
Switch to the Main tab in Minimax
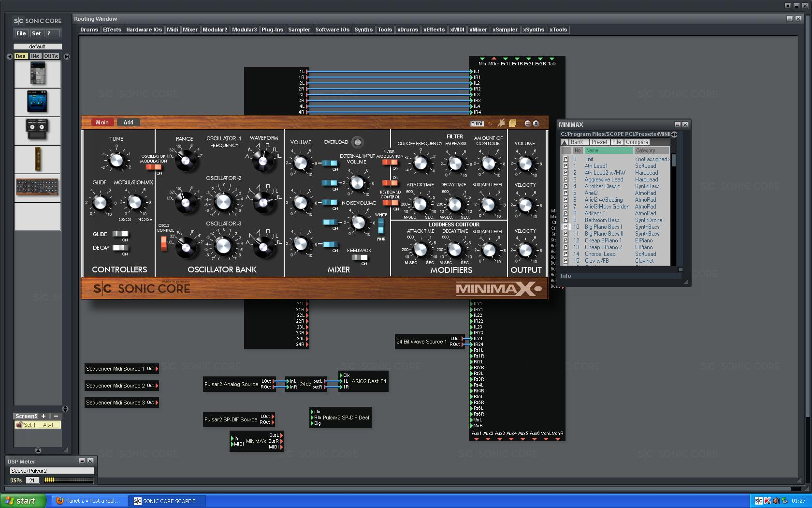point(102,122)
